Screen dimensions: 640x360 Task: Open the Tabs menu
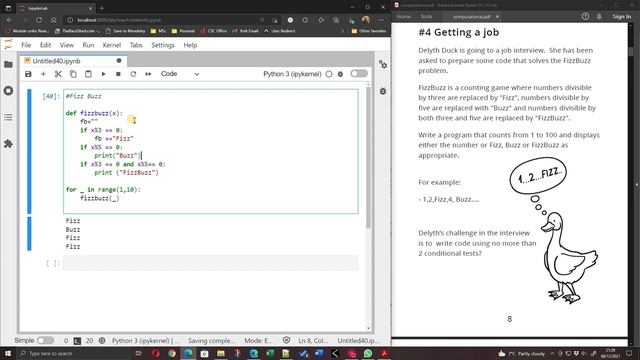[136, 45]
